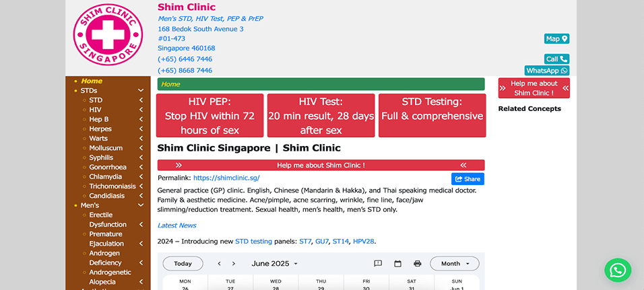Print the calendar with printer icon
644x290 pixels.
tap(417, 263)
